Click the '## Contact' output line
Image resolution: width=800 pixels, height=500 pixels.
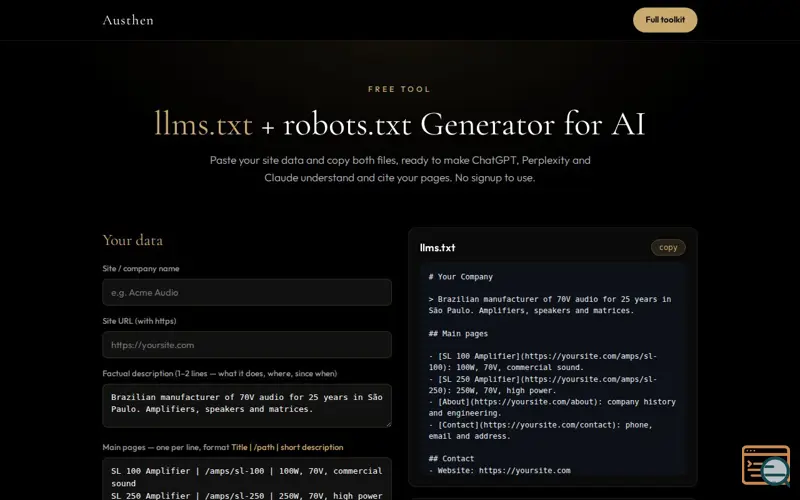pyautogui.click(x=451, y=459)
